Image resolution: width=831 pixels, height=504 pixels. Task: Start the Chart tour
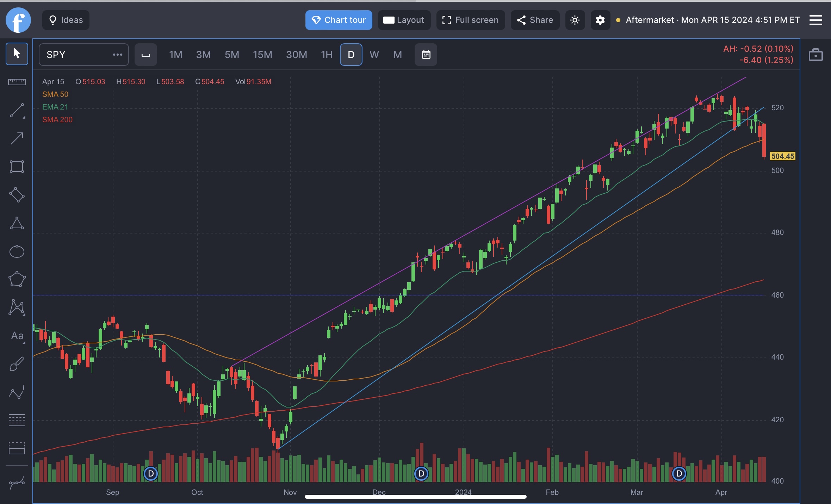pyautogui.click(x=339, y=20)
